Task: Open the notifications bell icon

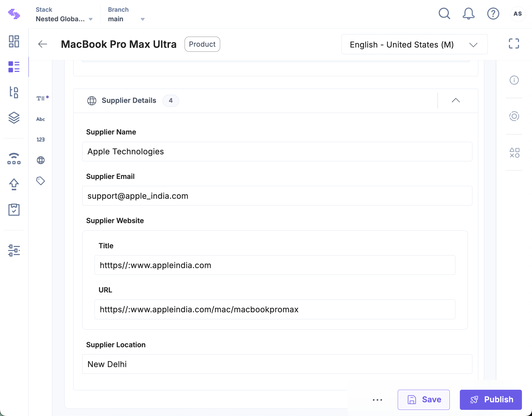Action: (x=469, y=13)
